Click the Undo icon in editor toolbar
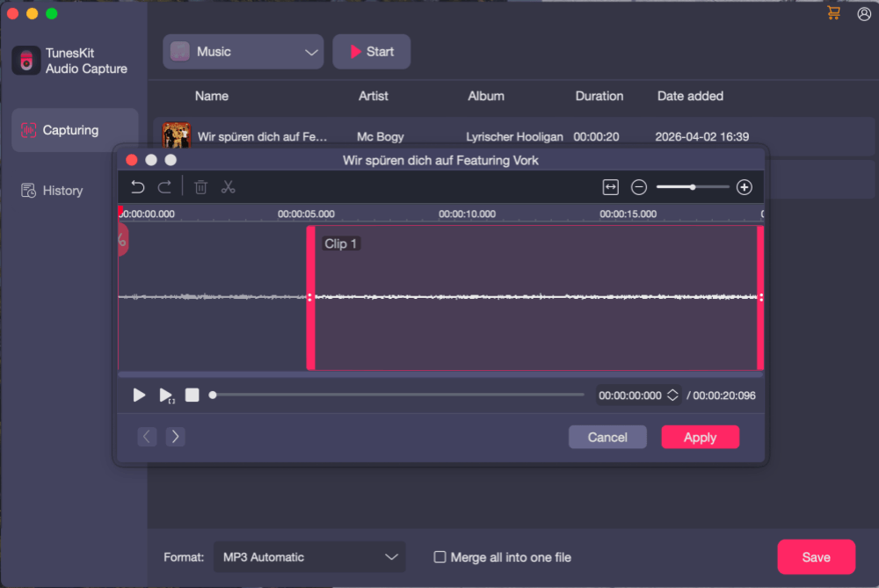 coord(139,186)
